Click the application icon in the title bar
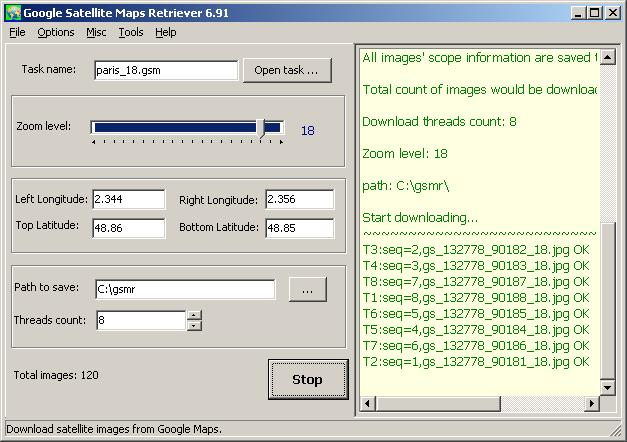 point(13,13)
